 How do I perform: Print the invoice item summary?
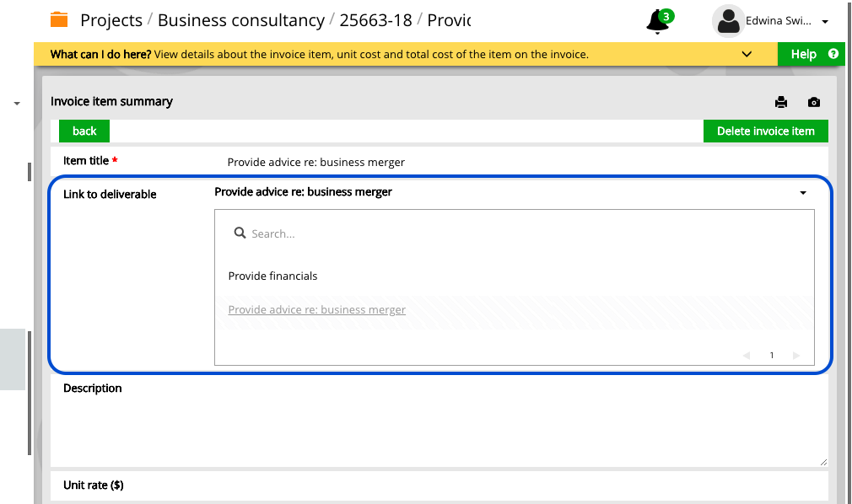pos(781,102)
